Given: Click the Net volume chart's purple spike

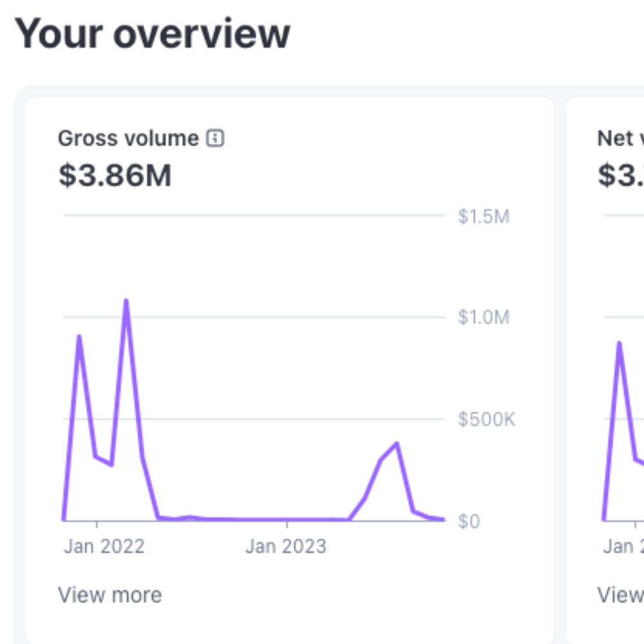Looking at the screenshot, I should [x=620, y=343].
